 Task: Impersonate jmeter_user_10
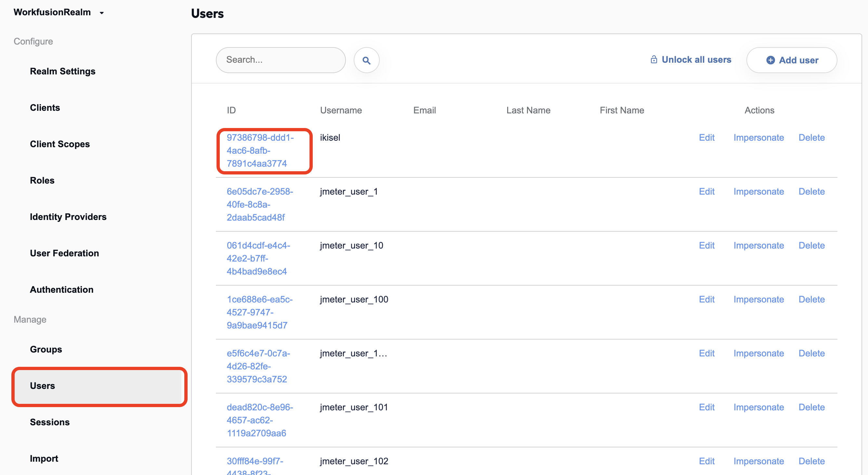click(x=758, y=245)
